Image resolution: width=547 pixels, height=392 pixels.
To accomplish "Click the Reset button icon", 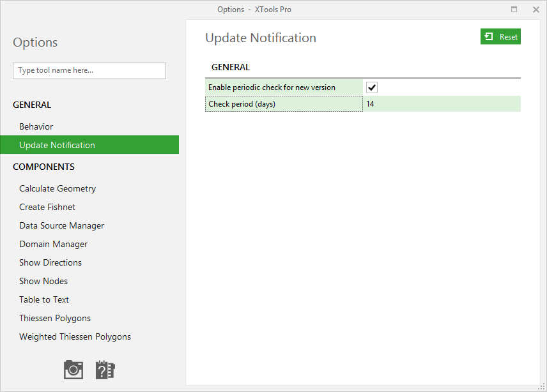I will pos(489,36).
